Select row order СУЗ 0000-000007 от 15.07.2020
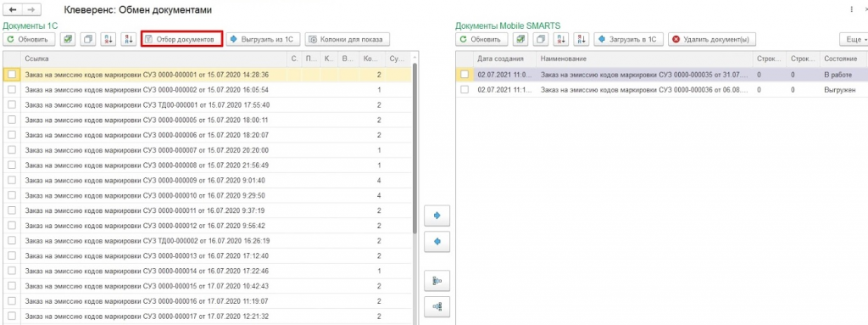Image resolution: width=868 pixels, height=325 pixels. [208, 150]
